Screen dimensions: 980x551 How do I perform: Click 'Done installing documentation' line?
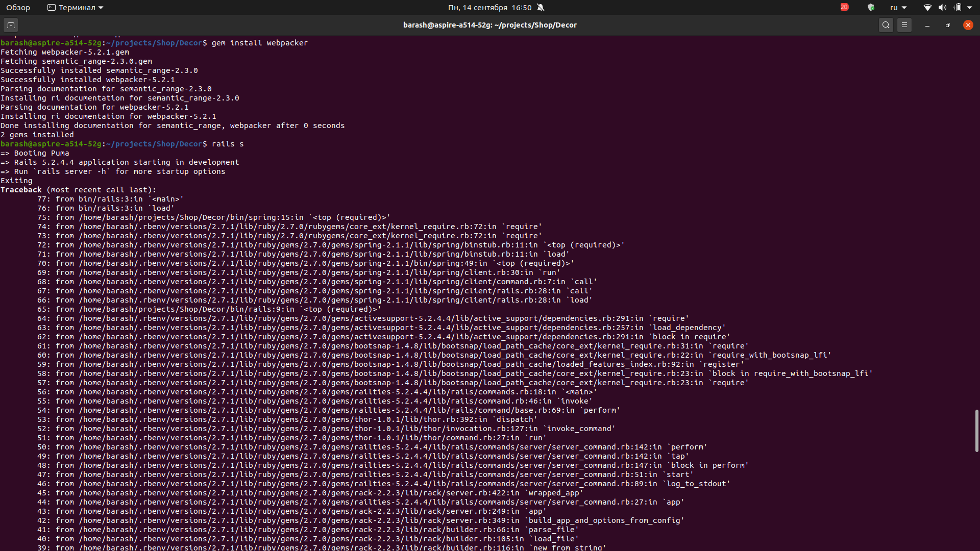[173, 126]
